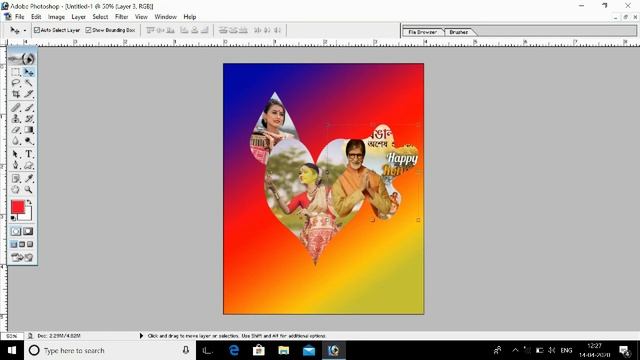Image resolution: width=640 pixels, height=360 pixels.
Task: Select the Zoom magnifier tool
Action: click(x=29, y=190)
